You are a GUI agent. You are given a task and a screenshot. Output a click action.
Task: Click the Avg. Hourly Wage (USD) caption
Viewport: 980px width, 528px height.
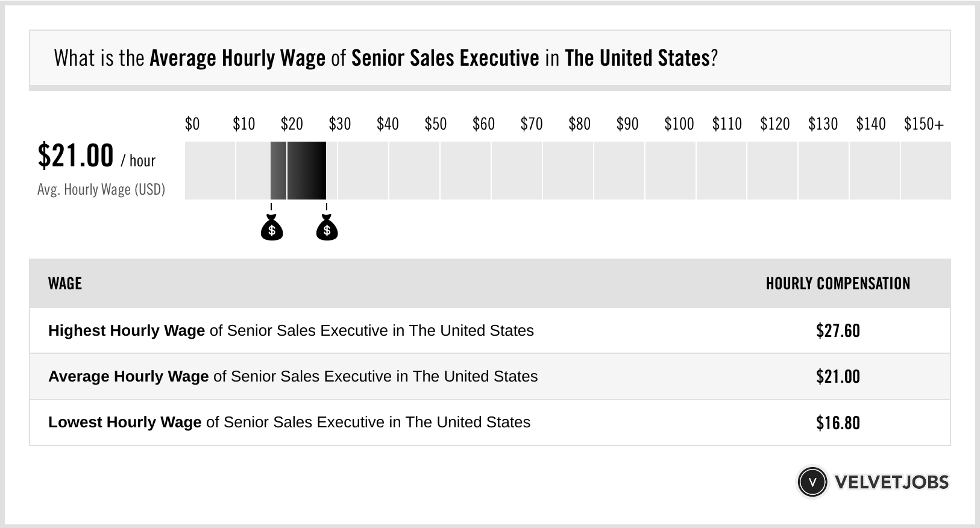coord(101,189)
